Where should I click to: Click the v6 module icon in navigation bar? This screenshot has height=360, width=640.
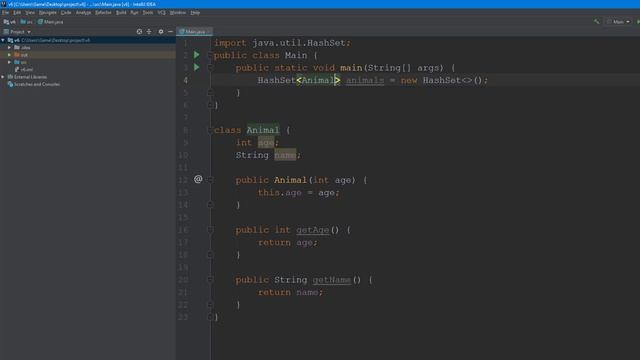[6, 22]
